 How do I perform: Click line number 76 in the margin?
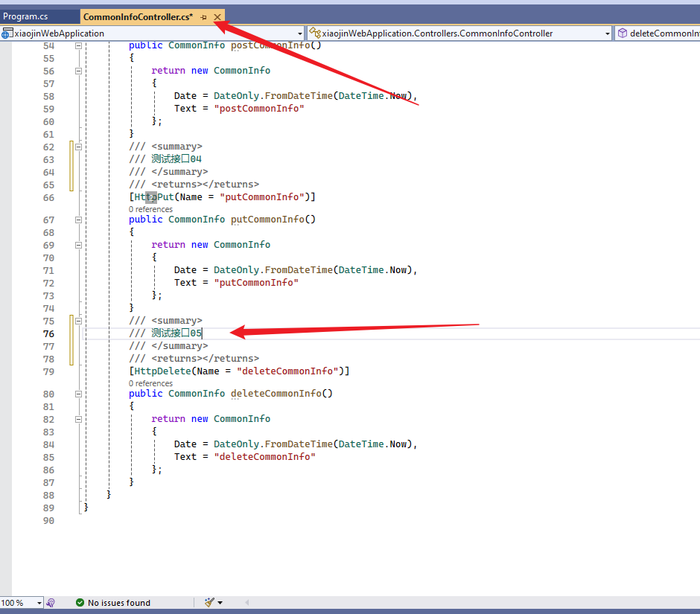48,333
